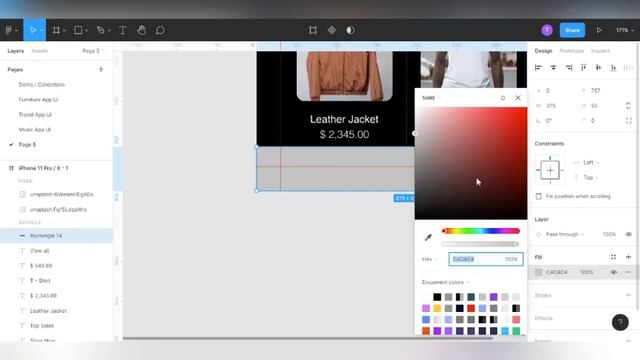Select the Comment tool
Image resolution: width=640 pixels, height=360 pixels.
pos(160,30)
